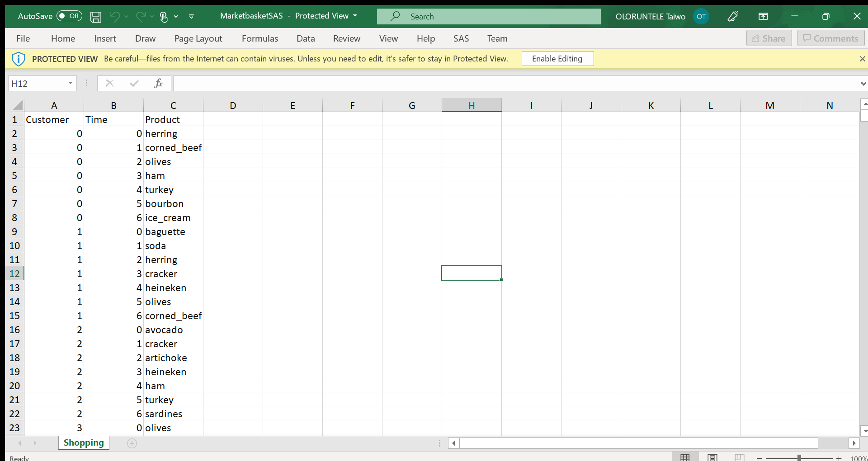The width and height of the screenshot is (868, 461).
Task: Open the Insert Function fx icon
Action: coord(158,83)
